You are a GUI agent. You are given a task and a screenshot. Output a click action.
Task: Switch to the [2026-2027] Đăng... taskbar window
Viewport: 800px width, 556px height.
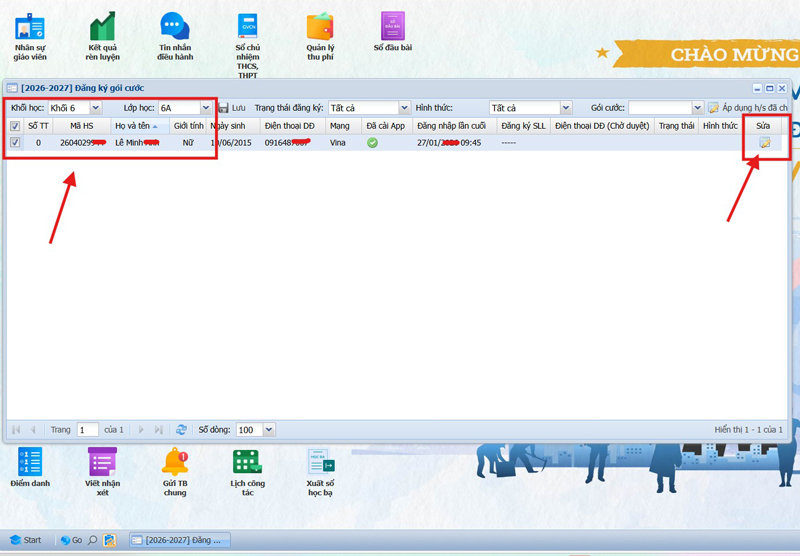click(x=180, y=540)
